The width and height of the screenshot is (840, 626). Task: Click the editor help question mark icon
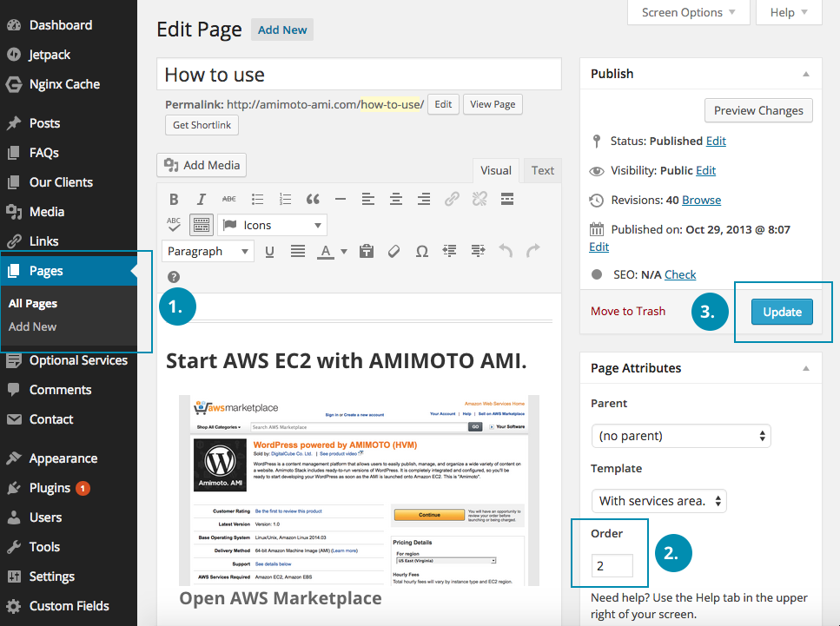pyautogui.click(x=174, y=277)
